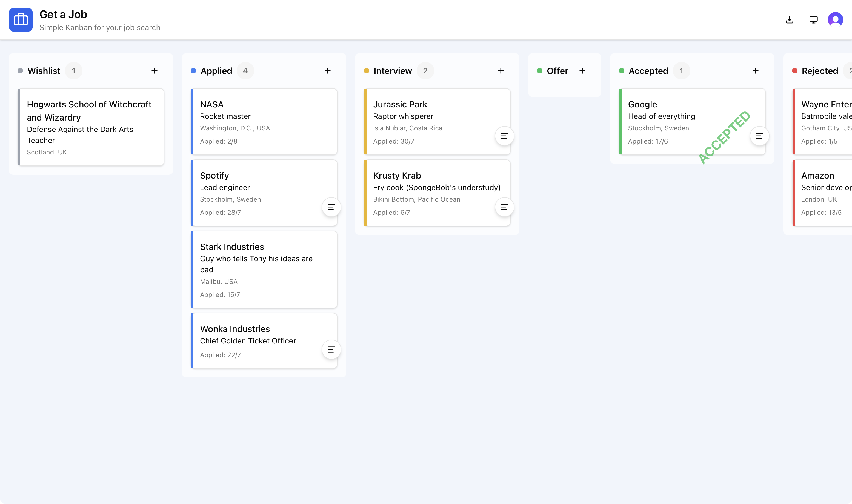
Task: Open notes icon on Spotify card
Action: pos(331,207)
